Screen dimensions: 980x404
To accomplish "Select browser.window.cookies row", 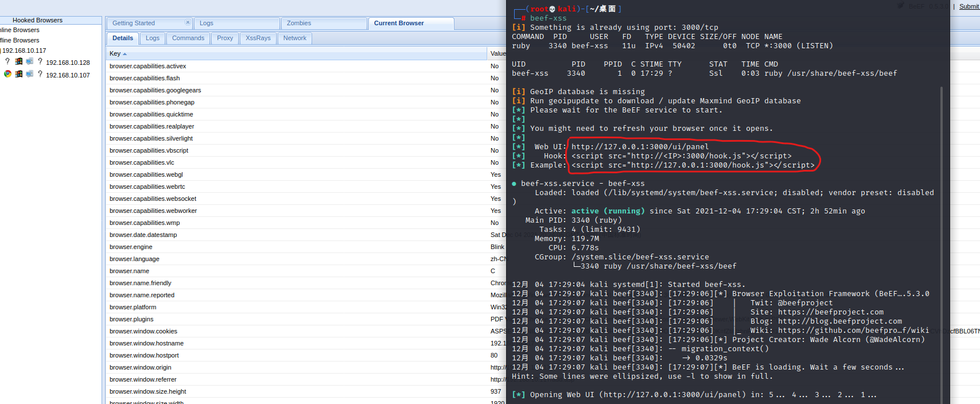I will (306, 331).
